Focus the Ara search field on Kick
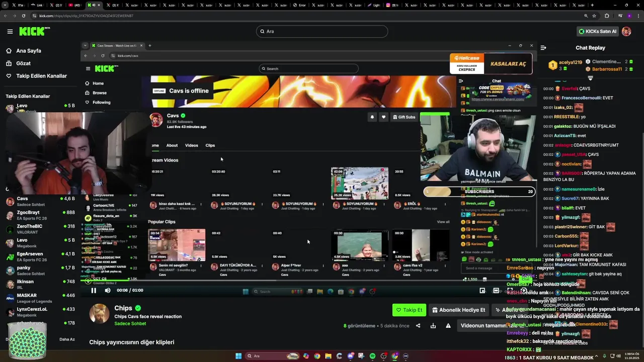This screenshot has width=644, height=362. (x=322, y=31)
